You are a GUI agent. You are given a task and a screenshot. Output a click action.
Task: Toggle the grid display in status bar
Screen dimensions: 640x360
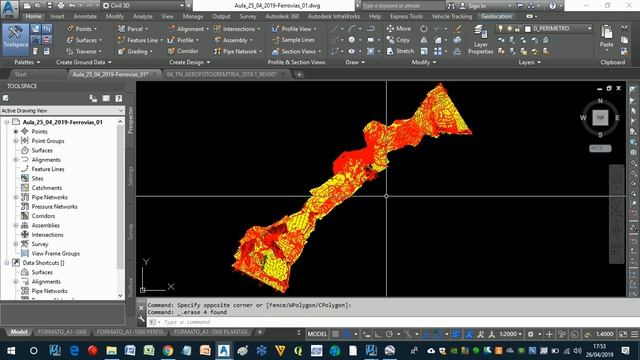(336, 334)
